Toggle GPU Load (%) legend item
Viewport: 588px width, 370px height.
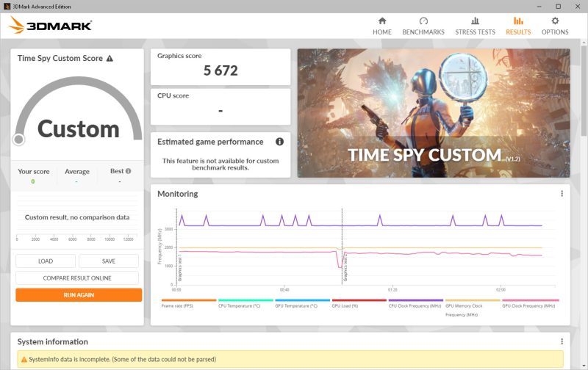[x=359, y=304]
